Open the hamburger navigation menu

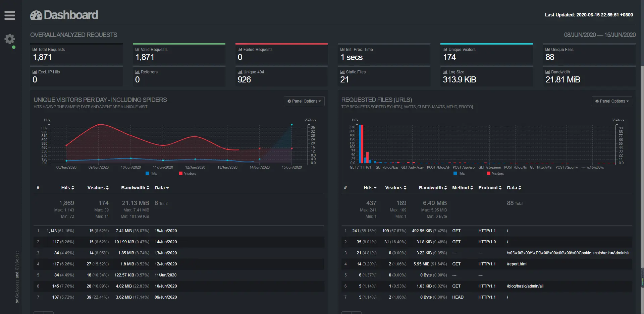coord(9,15)
